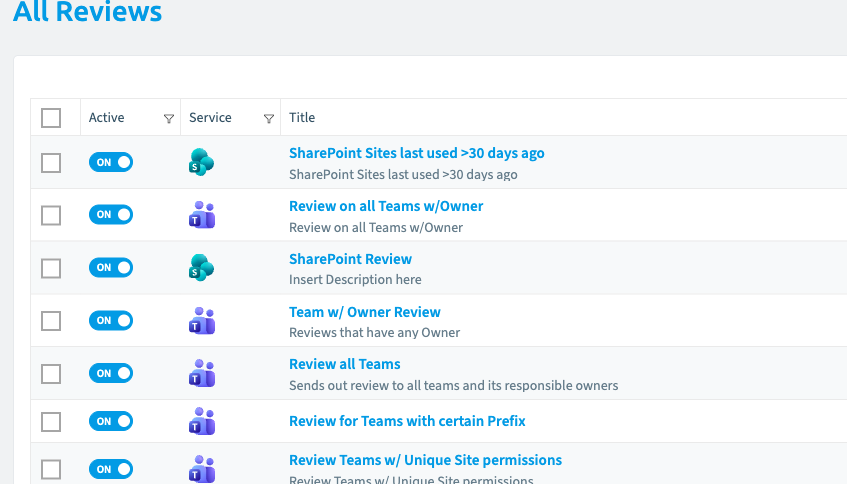Screen dimensions: 847x484
Task: Click Teams icon for Team w/ Owner Review
Action: coord(202,320)
